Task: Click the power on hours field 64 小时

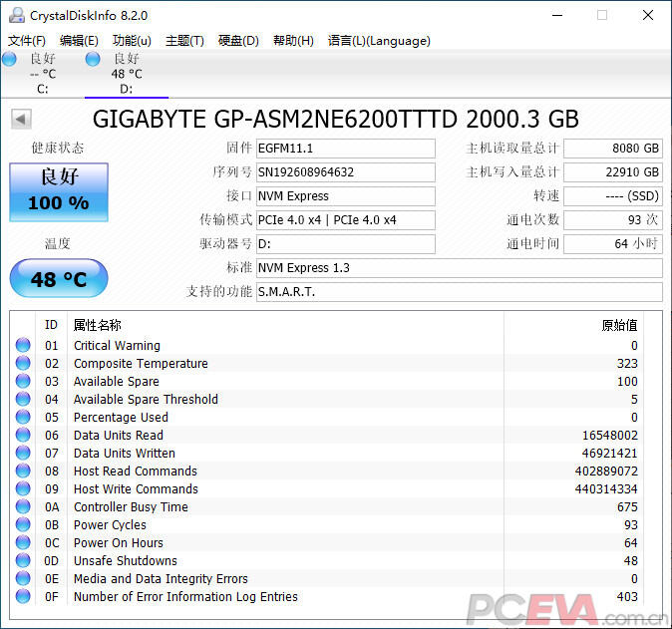Action: 613,244
